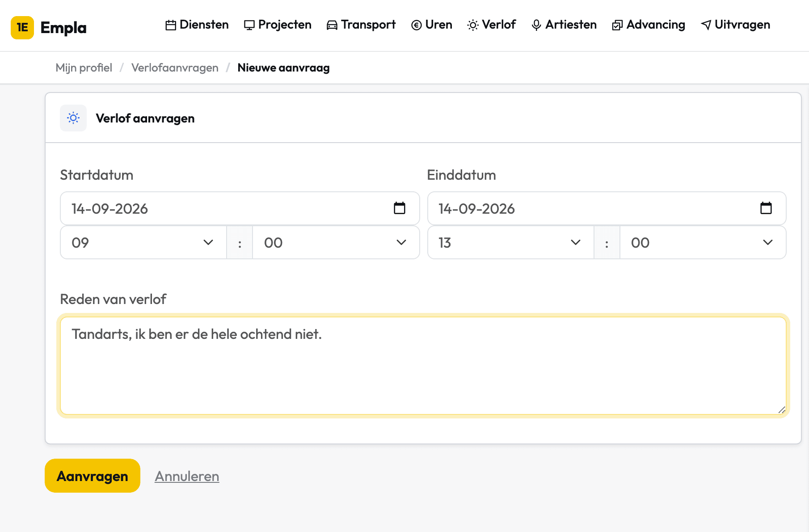Open the Startdatum calendar picker icon

click(400, 208)
